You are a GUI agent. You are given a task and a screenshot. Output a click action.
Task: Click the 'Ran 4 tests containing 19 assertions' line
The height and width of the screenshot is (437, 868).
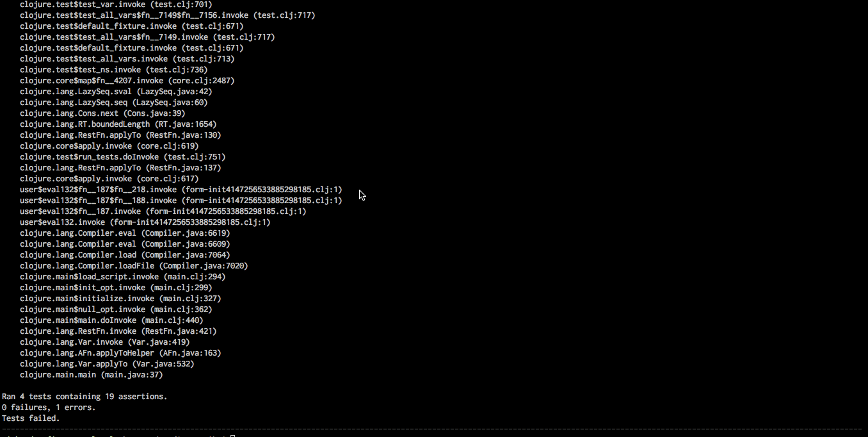[x=84, y=397]
